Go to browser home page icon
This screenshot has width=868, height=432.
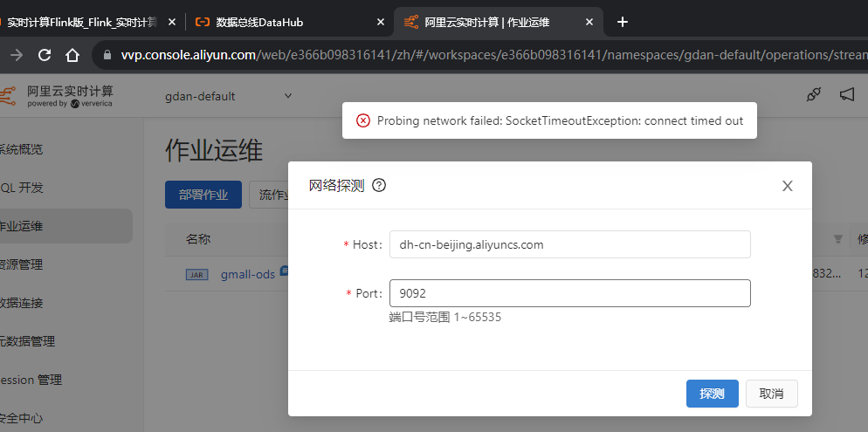click(72, 55)
